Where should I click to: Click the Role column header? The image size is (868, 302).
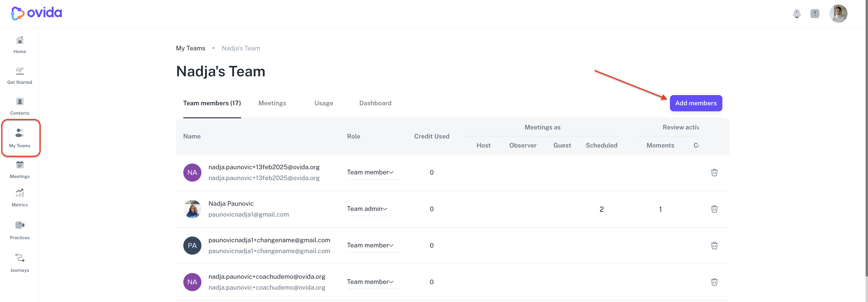pos(353,136)
